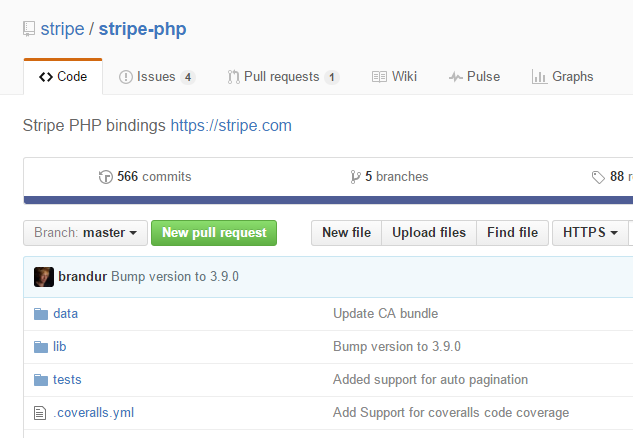Screen dimensions: 633x438
Task: Click the New file button
Action: coord(346,233)
